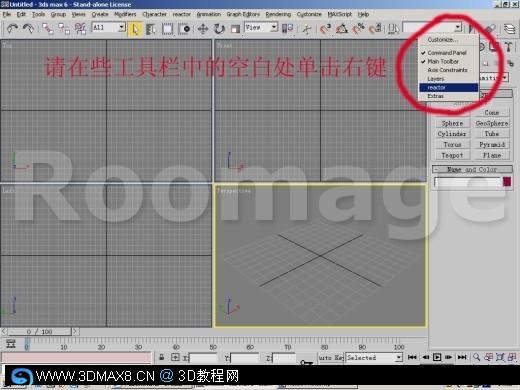Toggle the Auto Key button

click(331, 358)
